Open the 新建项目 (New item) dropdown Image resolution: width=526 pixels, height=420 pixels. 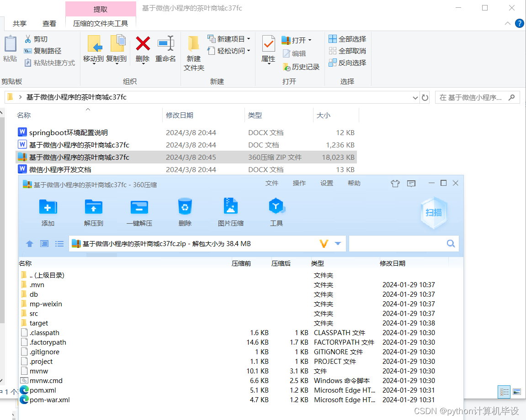point(249,39)
